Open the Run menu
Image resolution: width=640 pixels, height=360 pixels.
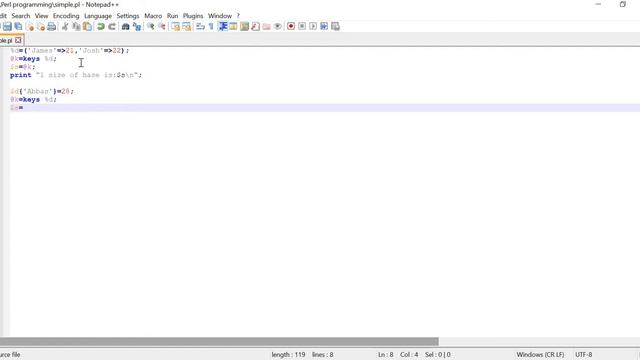pyautogui.click(x=172, y=16)
